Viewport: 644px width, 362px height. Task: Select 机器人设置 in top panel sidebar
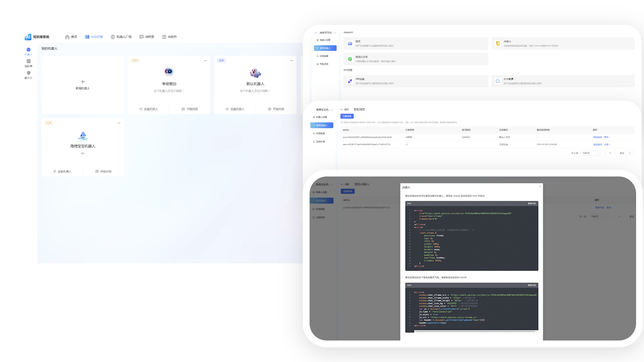[x=324, y=40]
